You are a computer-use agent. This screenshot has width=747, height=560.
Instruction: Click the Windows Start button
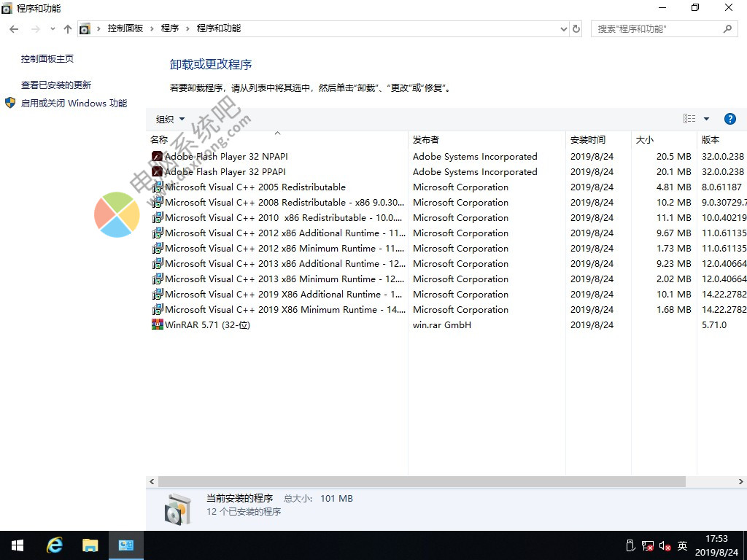point(18,545)
